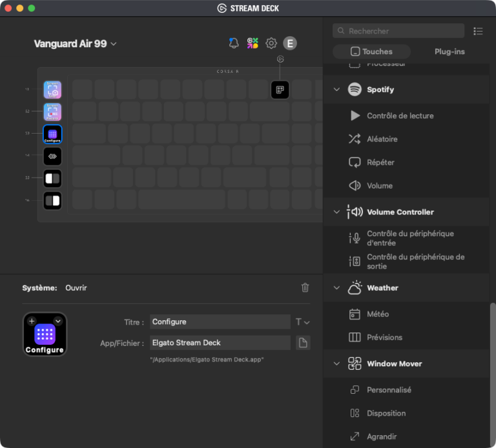Collapse the Window Mover category
This screenshot has width=496, height=448.
pyautogui.click(x=336, y=363)
